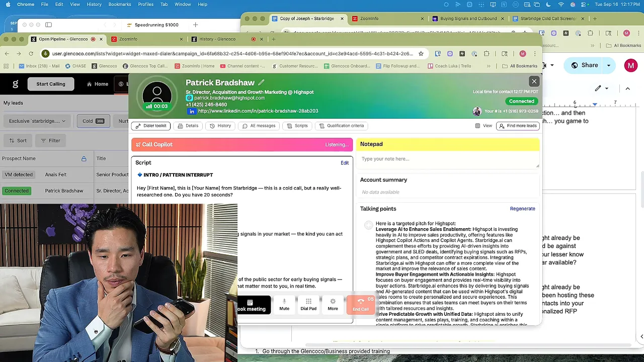The height and width of the screenshot is (362, 644).
Task: Open the Dialer toolkit tab
Action: point(151,126)
